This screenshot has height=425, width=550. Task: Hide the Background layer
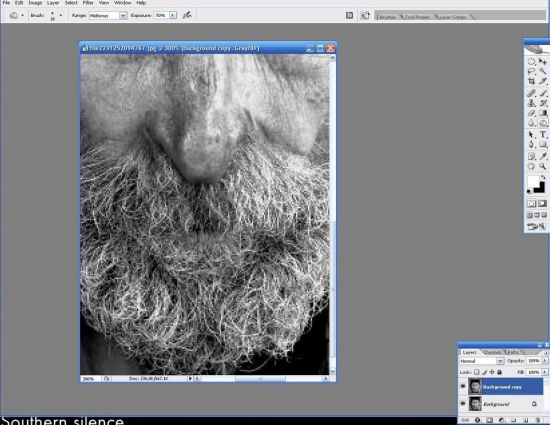tap(463, 404)
